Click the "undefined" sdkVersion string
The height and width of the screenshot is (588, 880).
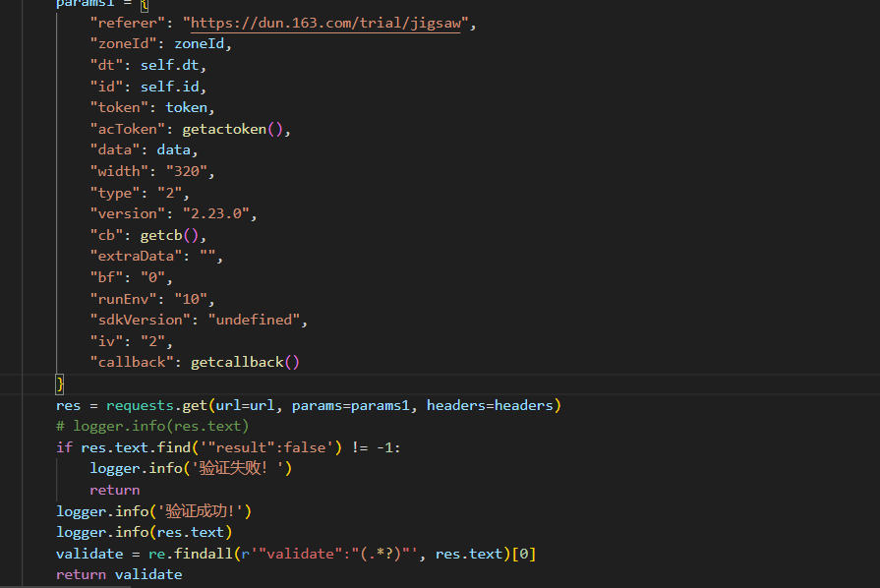(257, 320)
